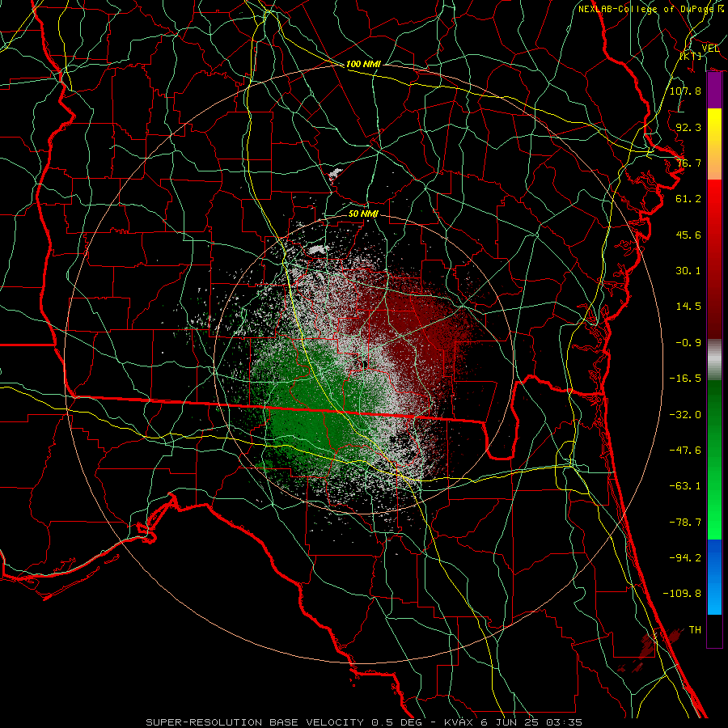Click the TH legend label

(695, 630)
